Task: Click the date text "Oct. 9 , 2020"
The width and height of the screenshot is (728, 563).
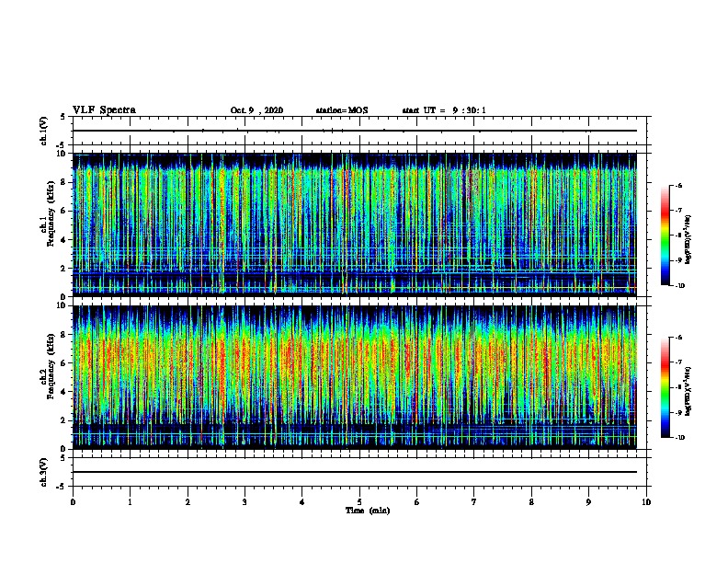Action: (256, 110)
